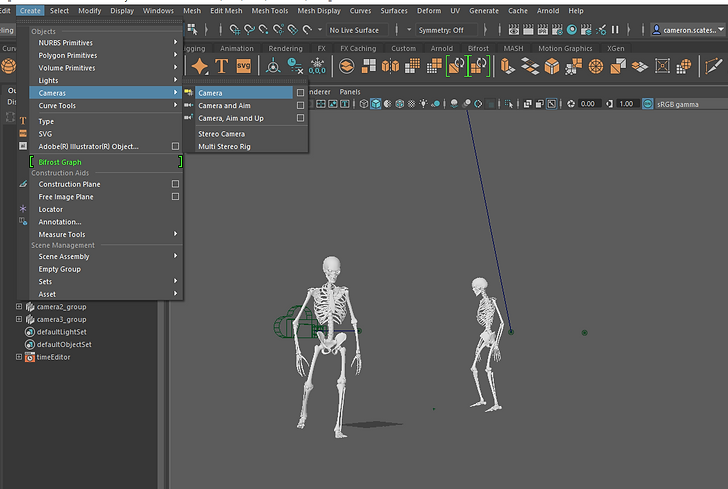Click the Snap to points icon
Image resolution: width=728 pixels, height=489 pixels.
click(x=264, y=30)
